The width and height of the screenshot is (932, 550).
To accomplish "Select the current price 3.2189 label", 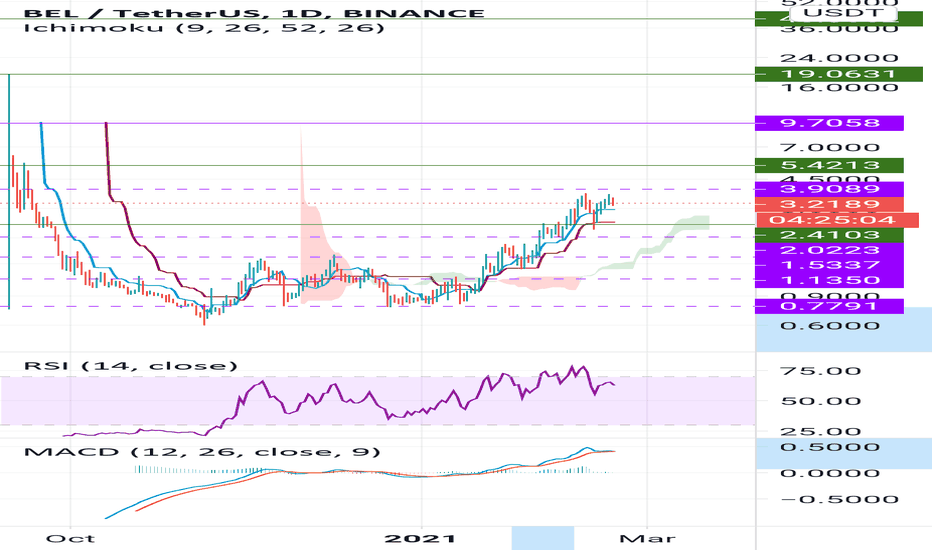I will pyautogui.click(x=829, y=205).
